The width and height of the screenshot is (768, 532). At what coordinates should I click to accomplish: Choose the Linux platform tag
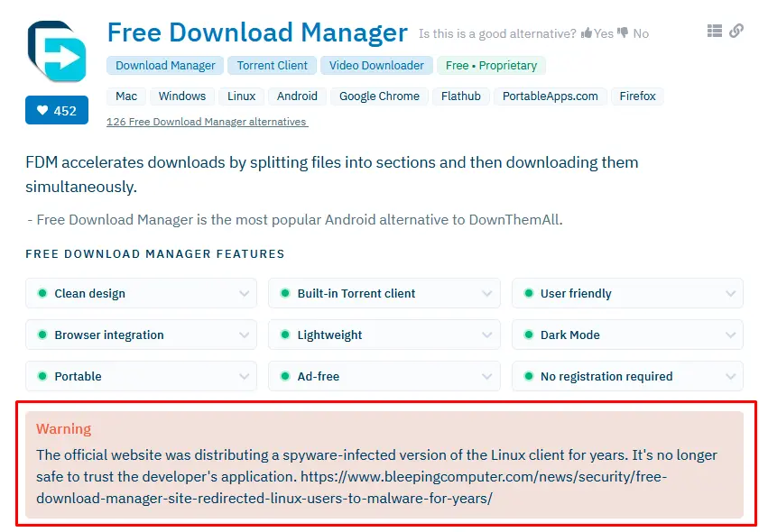pos(242,96)
